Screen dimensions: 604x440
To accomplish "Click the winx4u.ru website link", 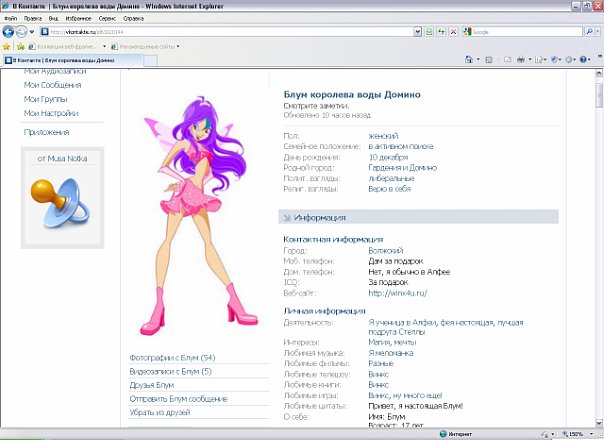I will [398, 293].
